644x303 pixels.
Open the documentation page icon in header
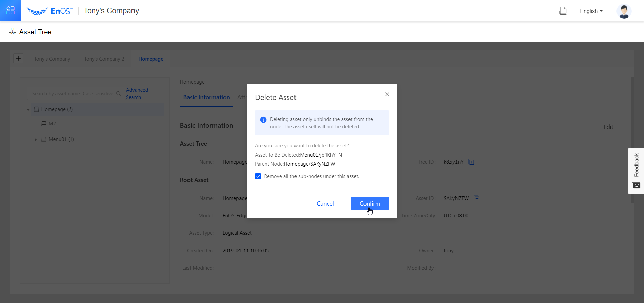[563, 11]
